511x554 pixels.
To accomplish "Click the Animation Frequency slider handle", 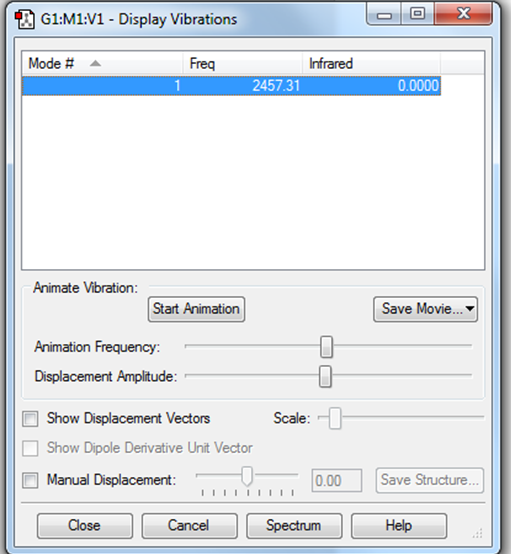I will coord(326,347).
